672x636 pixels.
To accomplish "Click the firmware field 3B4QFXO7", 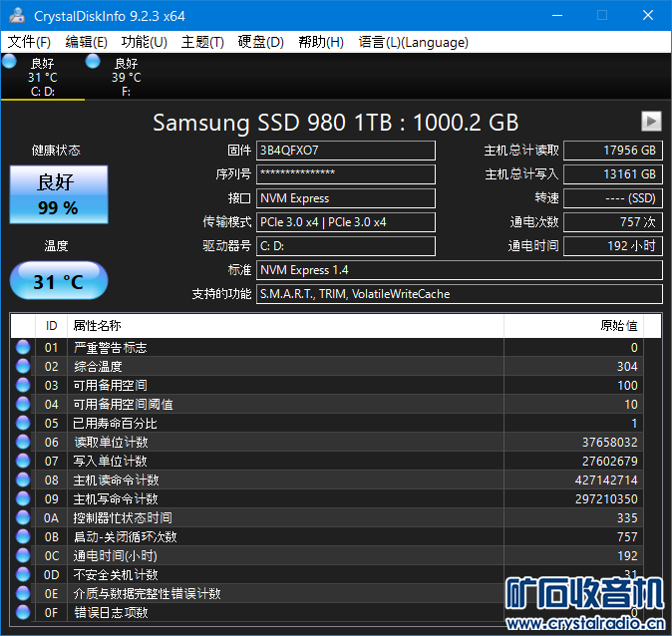I will coord(345,151).
